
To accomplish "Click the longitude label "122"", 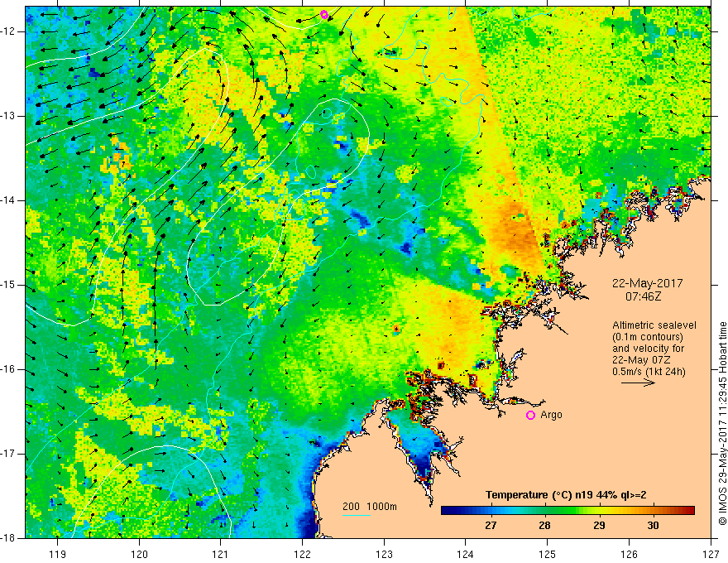I will point(302,554).
